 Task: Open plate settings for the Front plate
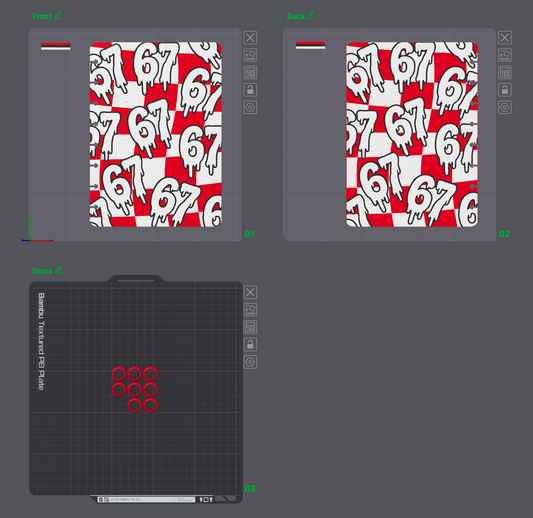pos(250,107)
